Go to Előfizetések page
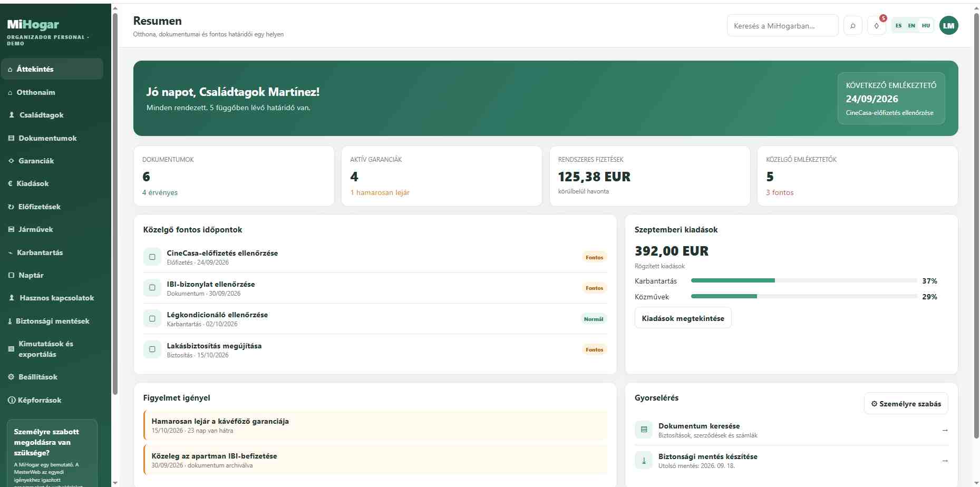980x487 pixels. [52, 207]
